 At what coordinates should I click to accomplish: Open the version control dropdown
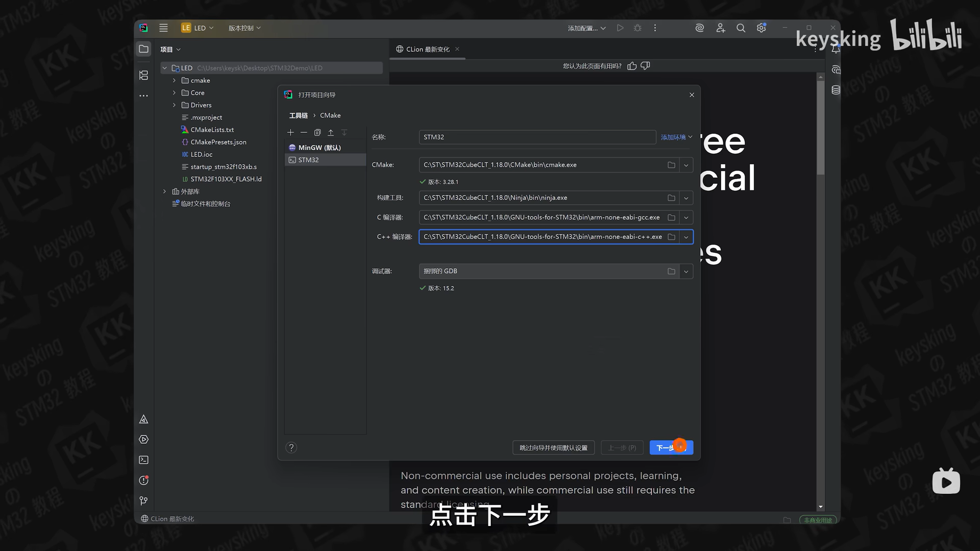[x=244, y=28]
